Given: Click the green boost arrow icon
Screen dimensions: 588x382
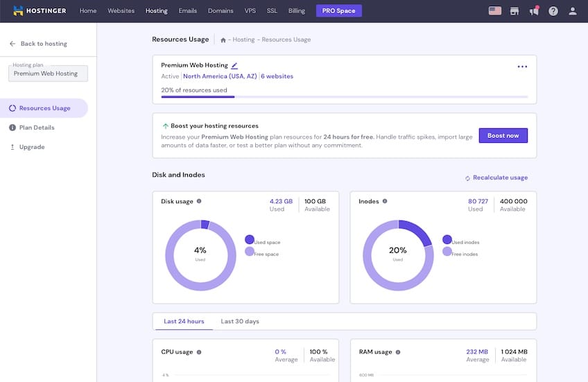Looking at the screenshot, I should point(165,126).
